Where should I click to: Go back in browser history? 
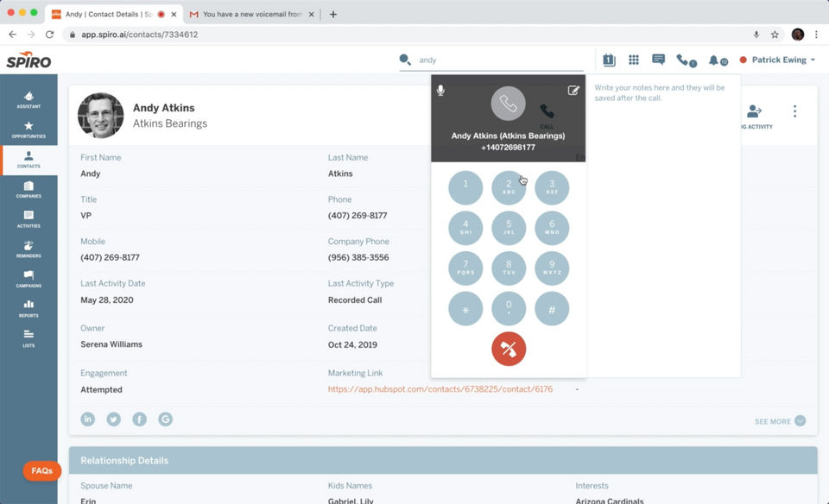pyautogui.click(x=13, y=35)
